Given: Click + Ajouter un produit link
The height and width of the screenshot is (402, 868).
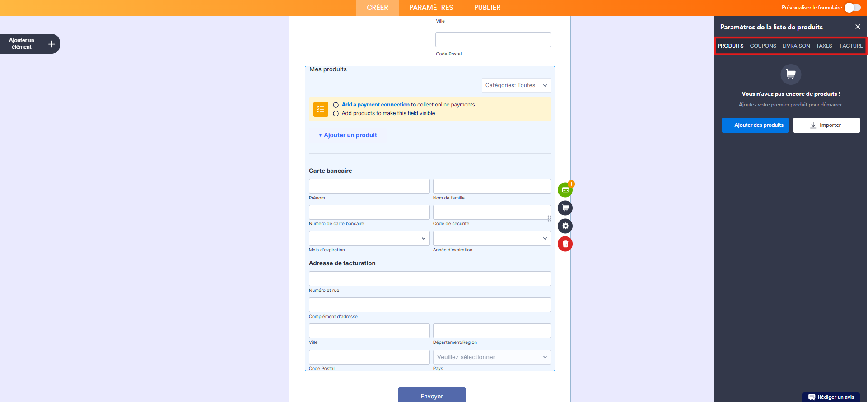Looking at the screenshot, I should click(x=348, y=135).
